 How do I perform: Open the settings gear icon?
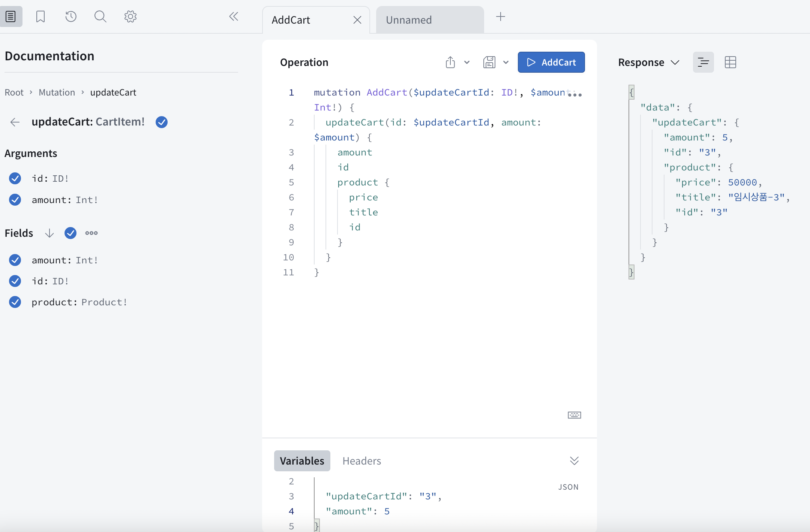click(x=130, y=16)
